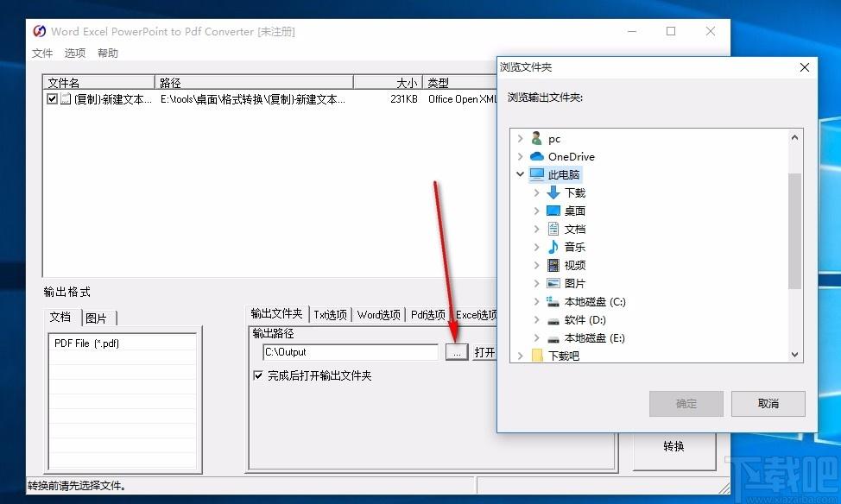Viewport: 841px width, 504px height.
Task: Click the 视频 film strip icon
Action: (x=553, y=265)
